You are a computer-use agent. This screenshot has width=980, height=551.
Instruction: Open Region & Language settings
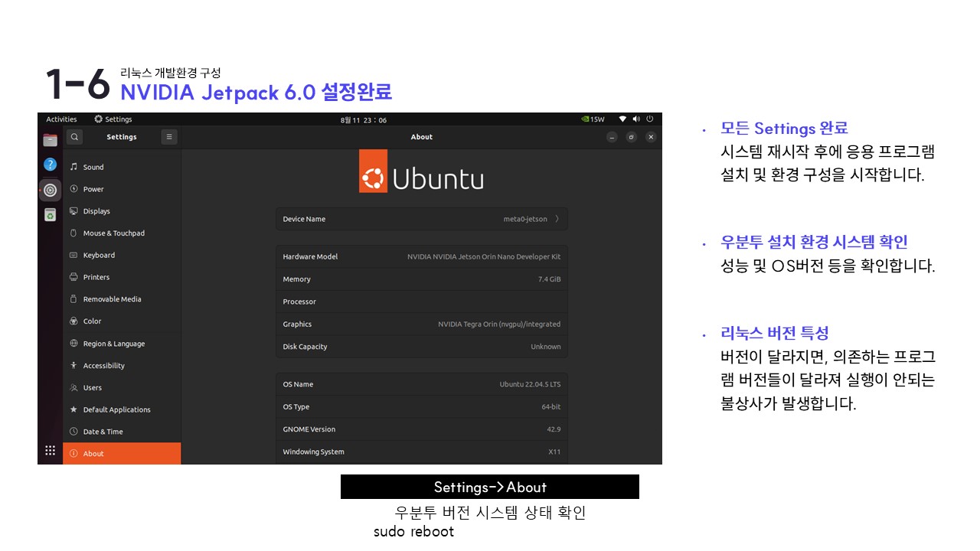point(122,344)
